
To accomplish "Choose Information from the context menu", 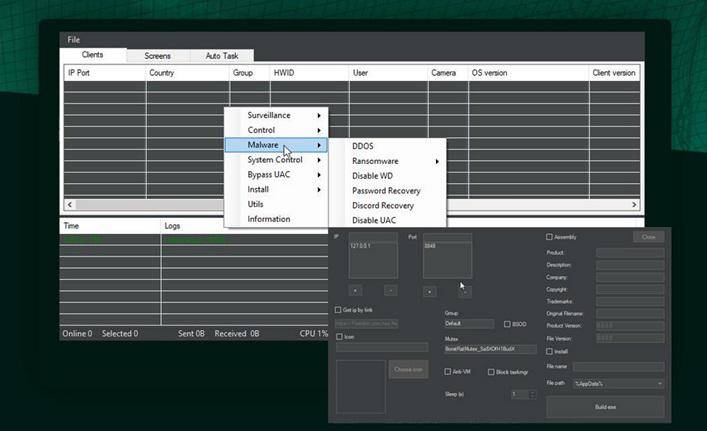I will 276,219.
